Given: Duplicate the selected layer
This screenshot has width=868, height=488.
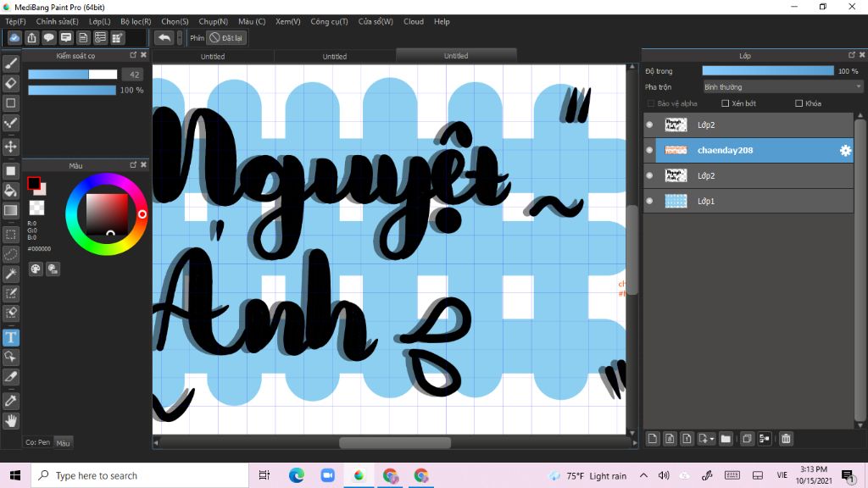Looking at the screenshot, I should (x=747, y=439).
